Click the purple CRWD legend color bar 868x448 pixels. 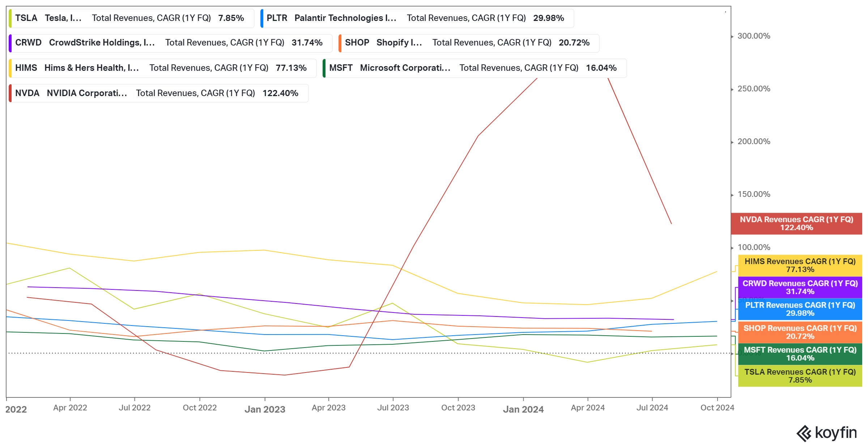point(10,43)
